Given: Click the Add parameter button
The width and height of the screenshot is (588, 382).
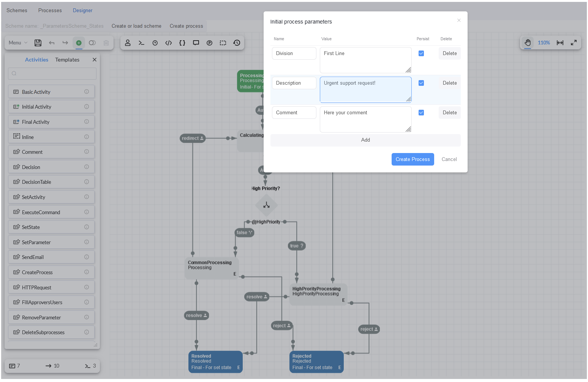Looking at the screenshot, I should coord(365,140).
